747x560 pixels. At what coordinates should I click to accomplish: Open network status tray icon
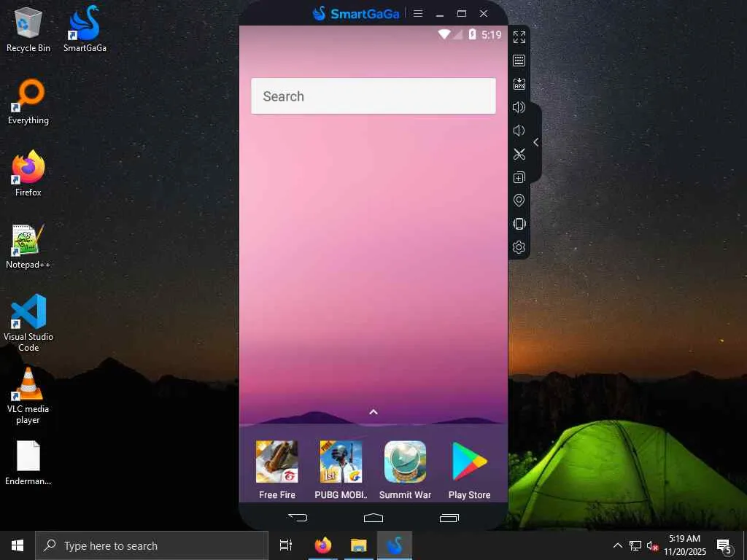pos(635,545)
